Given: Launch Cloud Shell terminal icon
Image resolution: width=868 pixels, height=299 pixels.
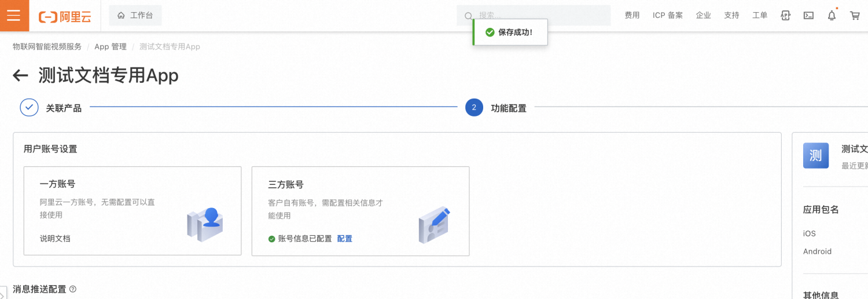Looking at the screenshot, I should [x=808, y=16].
